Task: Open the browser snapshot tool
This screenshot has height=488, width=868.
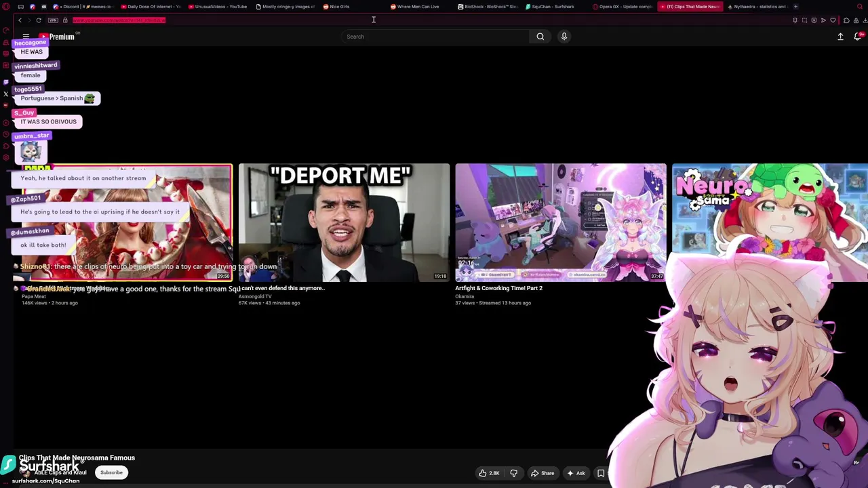Action: pyautogui.click(x=804, y=20)
